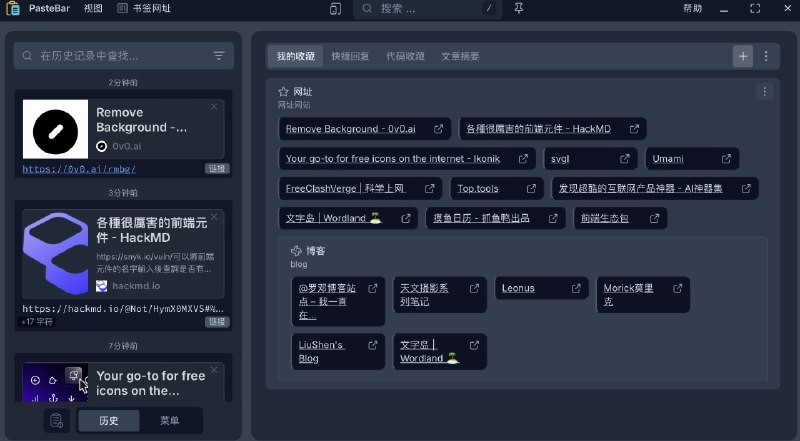This screenshot has height=441, width=800.
Task: Open the 帮助 menu
Action: point(693,8)
